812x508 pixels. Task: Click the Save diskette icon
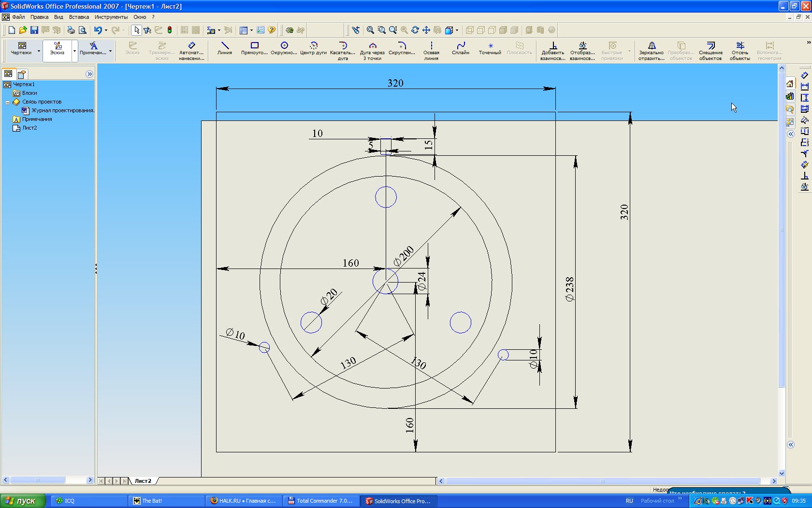34,30
